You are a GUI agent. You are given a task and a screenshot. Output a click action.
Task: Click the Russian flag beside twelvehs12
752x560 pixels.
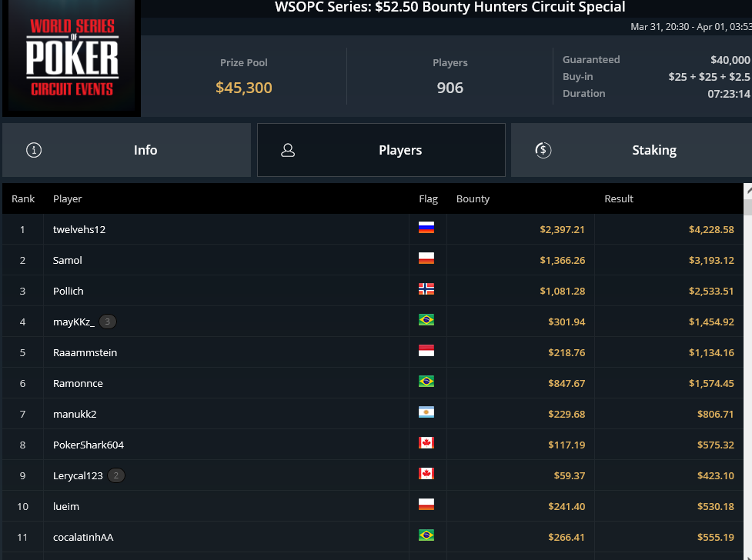(426, 227)
